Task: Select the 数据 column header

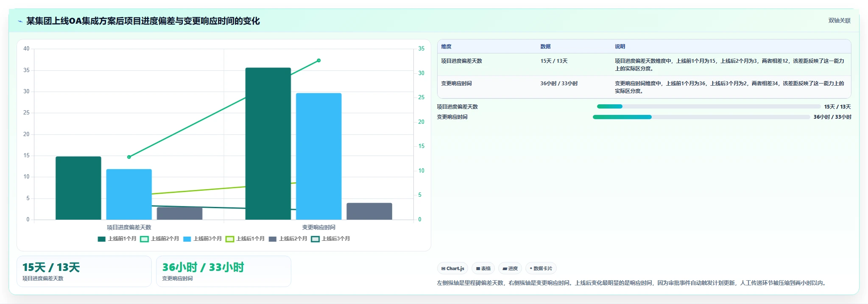Action: point(545,47)
